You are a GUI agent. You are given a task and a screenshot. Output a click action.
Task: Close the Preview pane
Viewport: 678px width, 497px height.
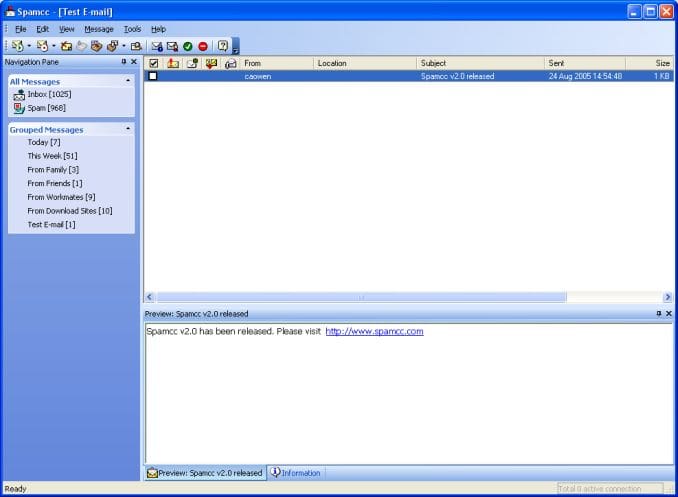click(669, 313)
